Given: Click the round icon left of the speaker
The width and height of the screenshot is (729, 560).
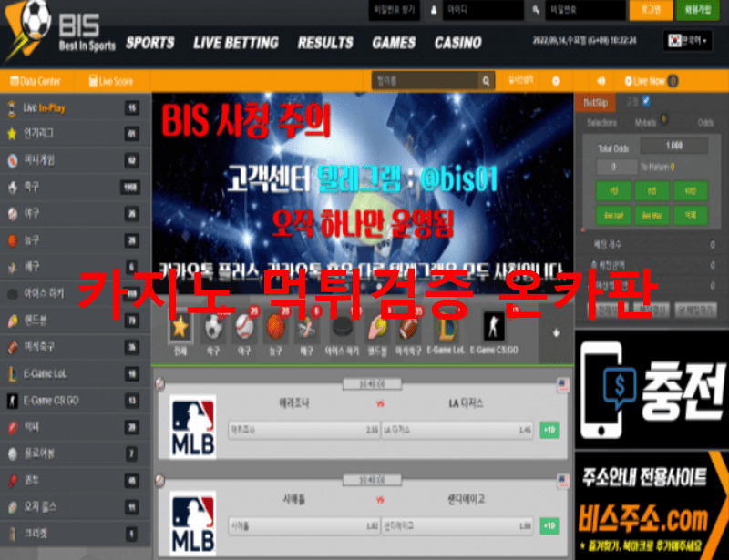Looking at the screenshot, I should tap(556, 81).
